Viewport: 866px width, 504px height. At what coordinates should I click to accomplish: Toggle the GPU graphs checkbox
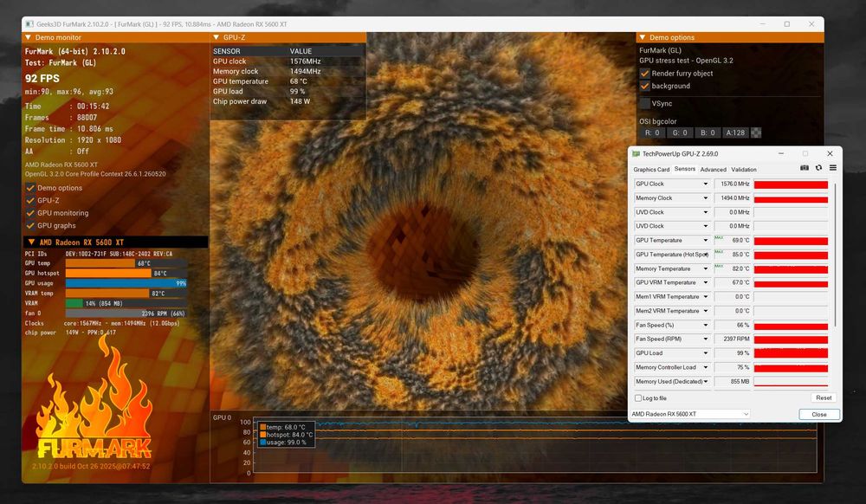(30, 226)
